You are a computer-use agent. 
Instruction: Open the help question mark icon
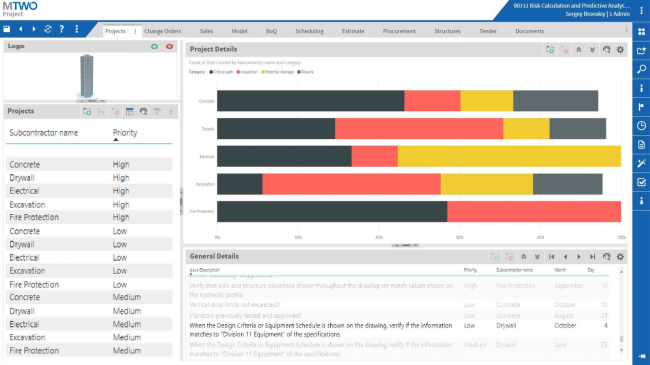click(61, 29)
